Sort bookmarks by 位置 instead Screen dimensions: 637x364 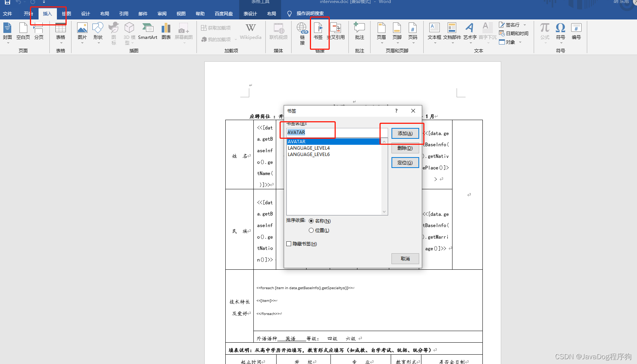click(311, 230)
